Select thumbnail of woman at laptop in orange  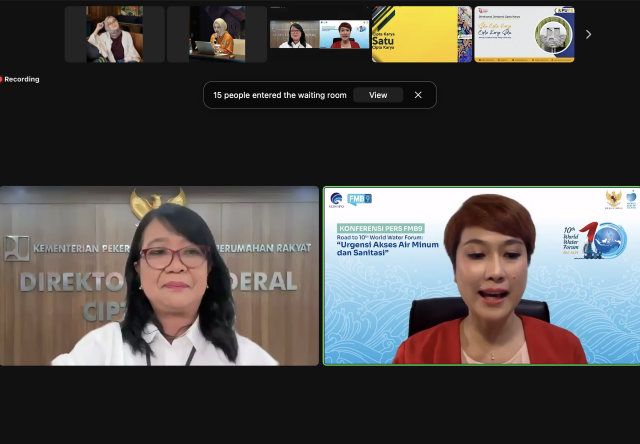(x=217, y=34)
